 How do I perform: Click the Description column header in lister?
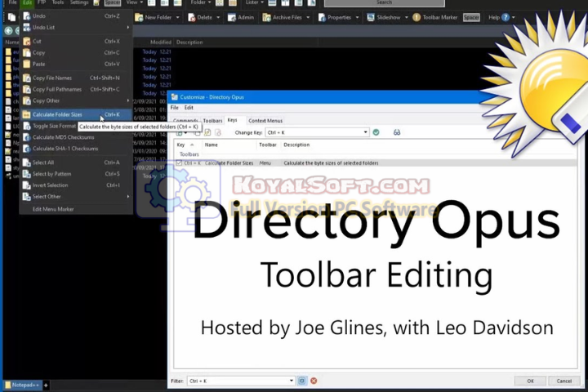pos(189,42)
